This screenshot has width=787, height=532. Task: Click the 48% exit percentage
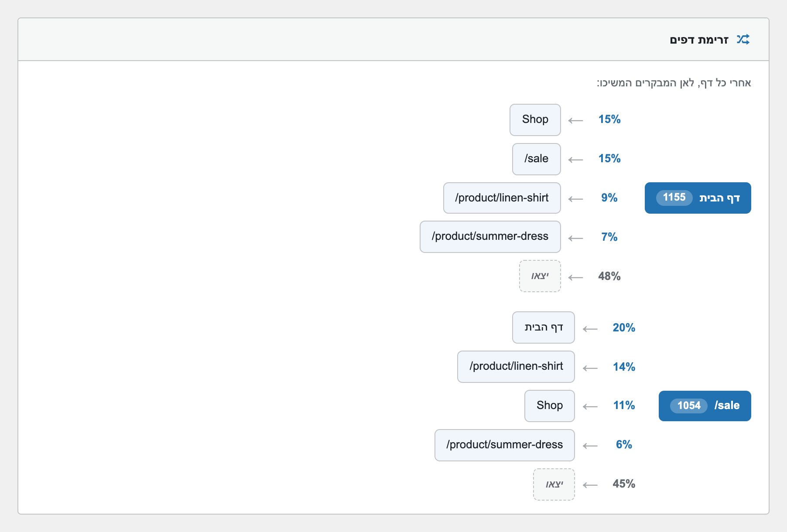click(x=609, y=276)
